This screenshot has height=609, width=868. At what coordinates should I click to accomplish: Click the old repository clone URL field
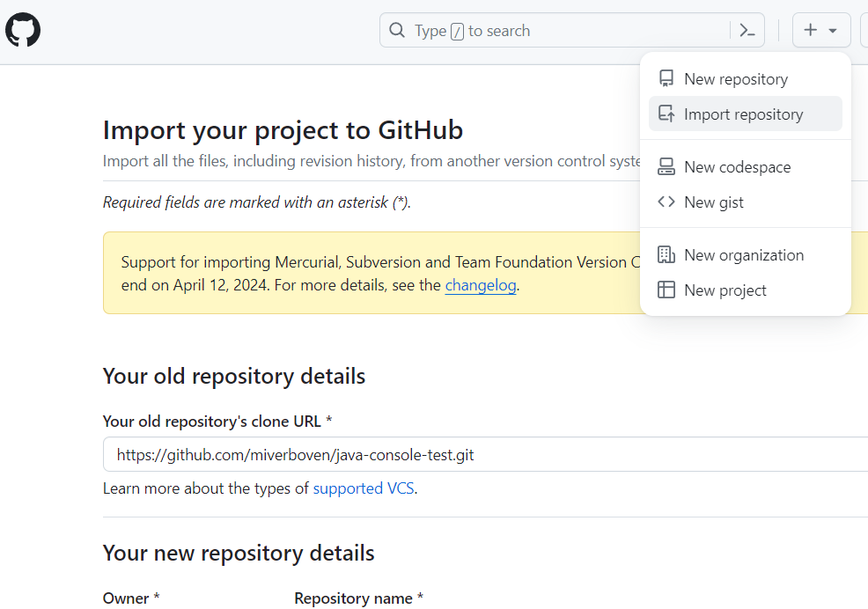(x=485, y=454)
